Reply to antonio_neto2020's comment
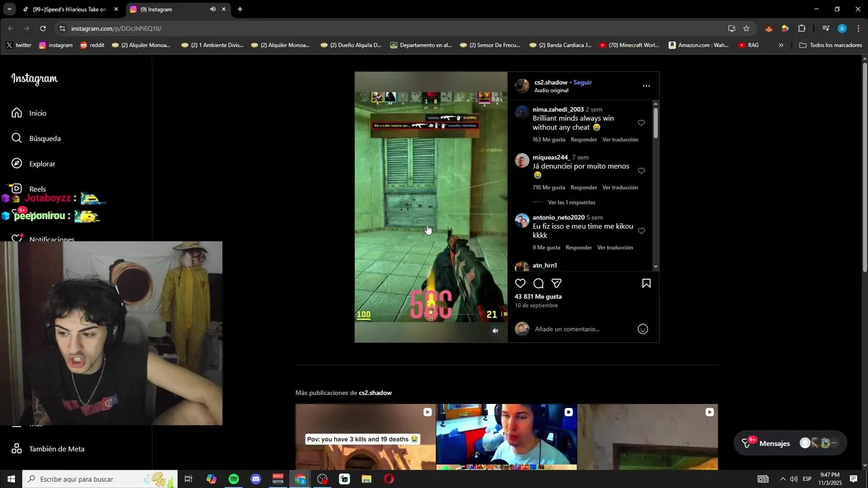The image size is (868, 488). click(x=578, y=248)
